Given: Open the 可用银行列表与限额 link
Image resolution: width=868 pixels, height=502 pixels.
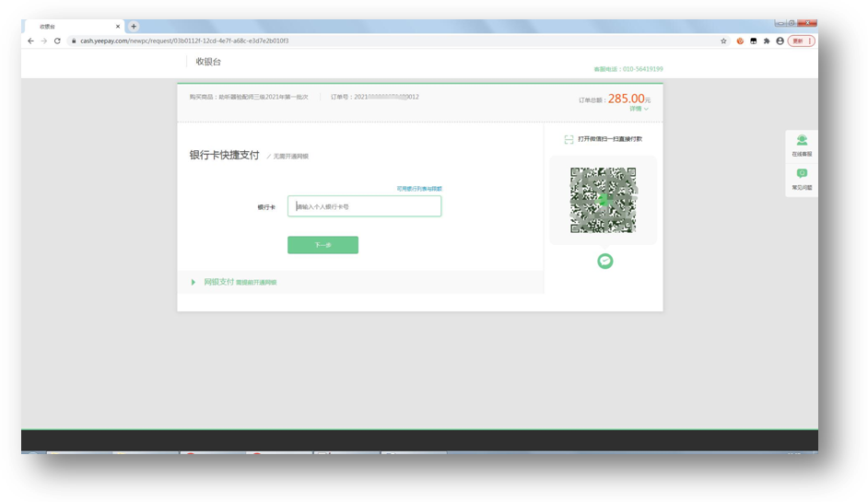Looking at the screenshot, I should click(418, 189).
